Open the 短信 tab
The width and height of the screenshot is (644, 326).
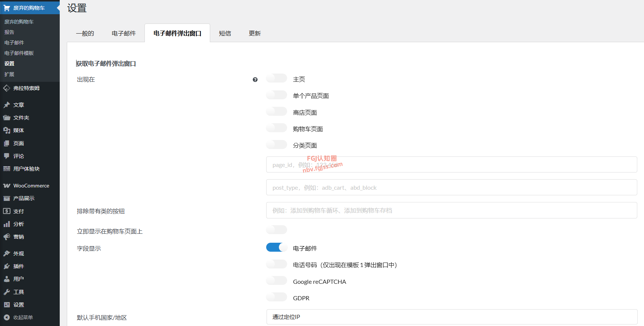[225, 33]
